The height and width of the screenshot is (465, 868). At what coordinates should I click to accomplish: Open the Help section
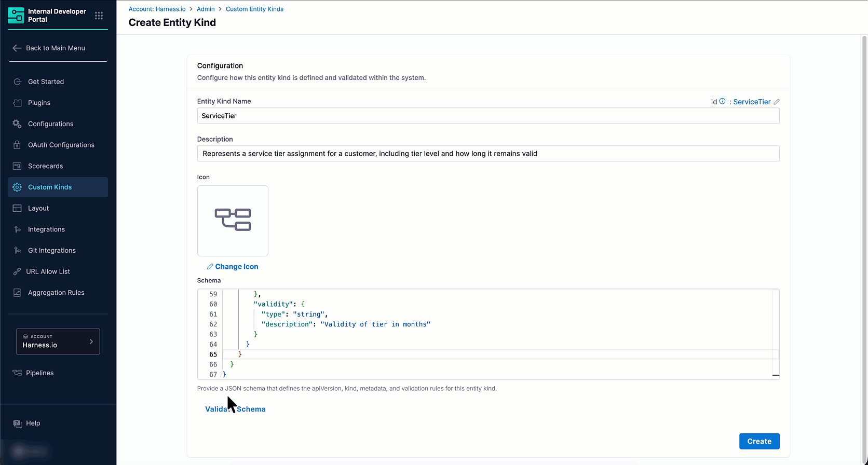point(33,423)
